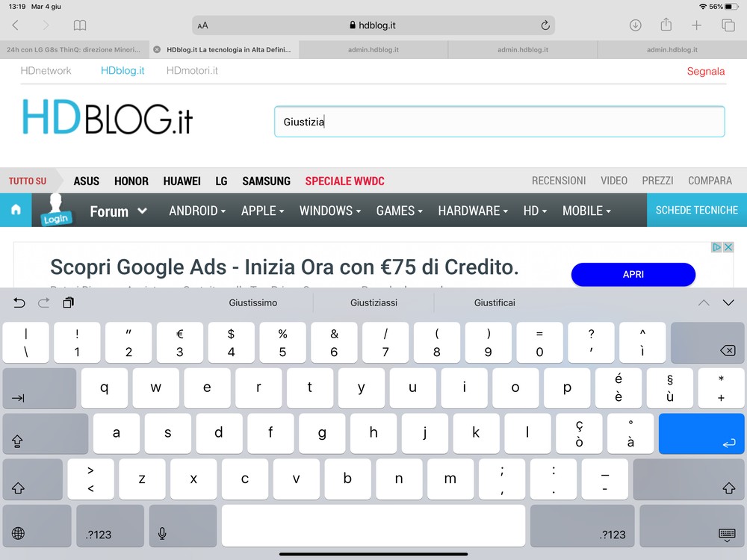Open the HD dropdown menu
Image resolution: width=747 pixels, height=560 pixels.
(535, 211)
